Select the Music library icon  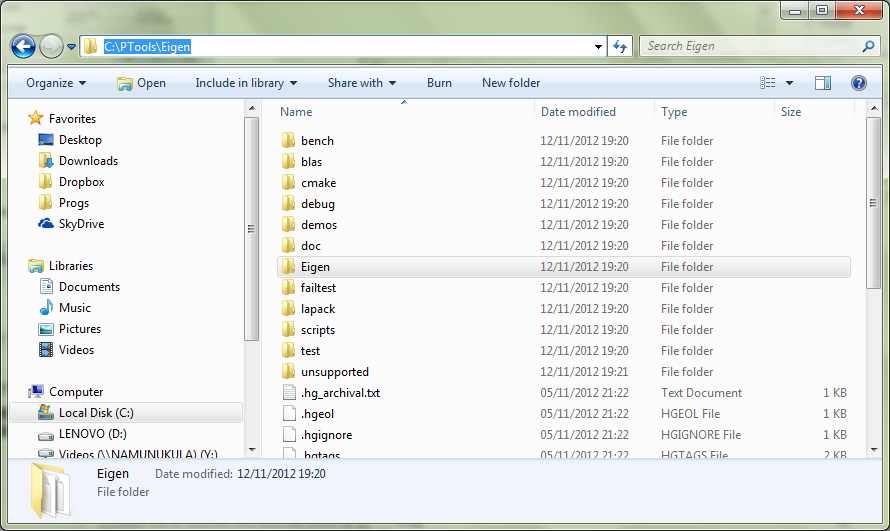(46, 308)
